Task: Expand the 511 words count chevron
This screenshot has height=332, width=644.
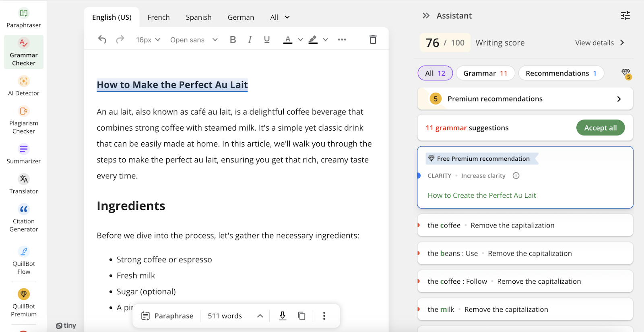Action: click(260, 316)
